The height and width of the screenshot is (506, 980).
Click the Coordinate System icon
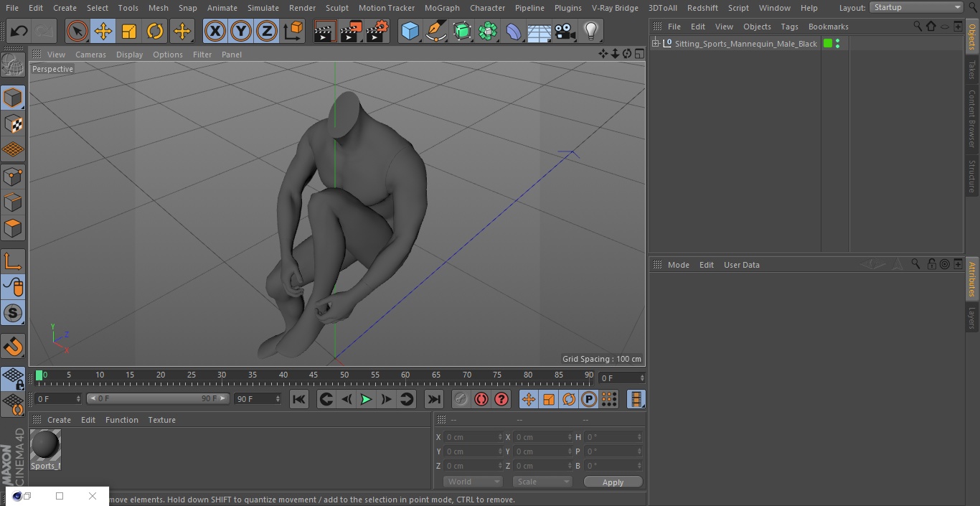pos(293,32)
